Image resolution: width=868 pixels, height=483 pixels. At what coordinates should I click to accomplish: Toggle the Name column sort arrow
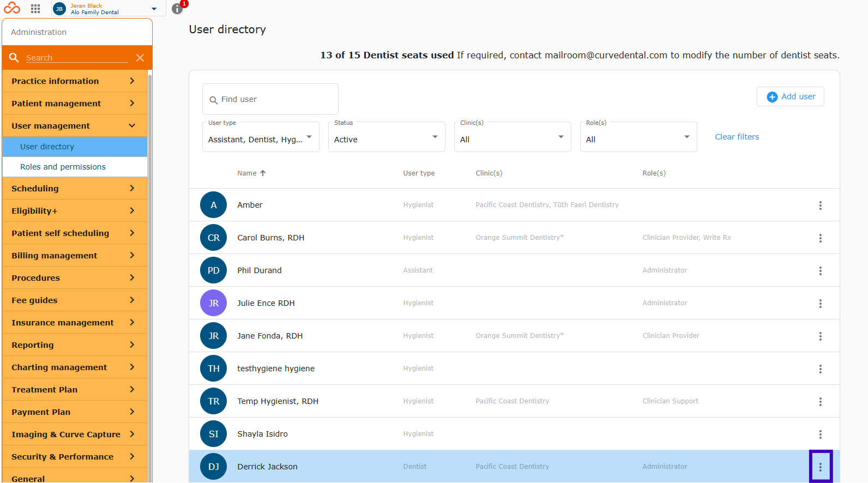(x=263, y=173)
